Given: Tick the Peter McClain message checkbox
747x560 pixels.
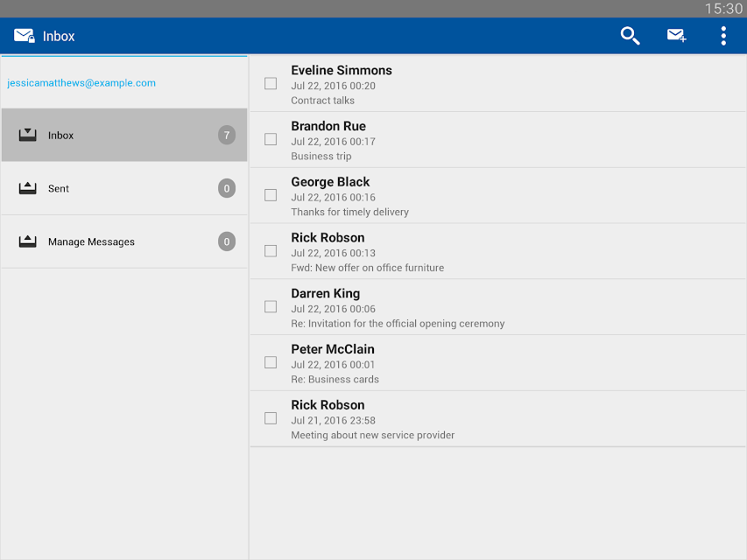Looking at the screenshot, I should point(271,362).
